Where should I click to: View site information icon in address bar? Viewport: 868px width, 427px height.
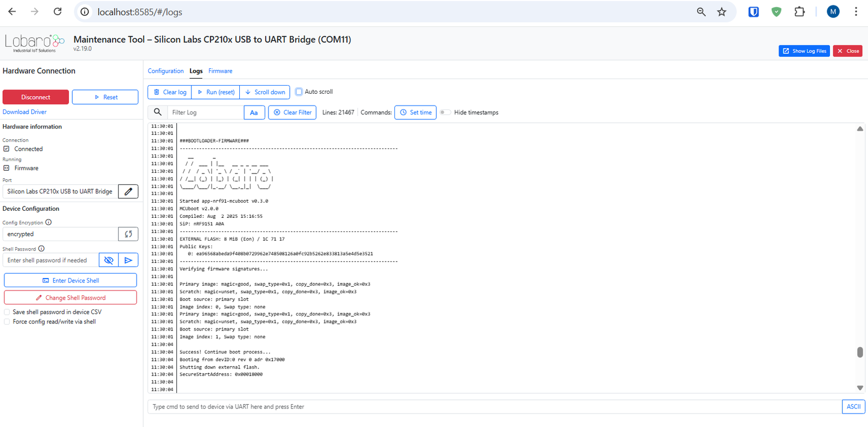coord(85,12)
